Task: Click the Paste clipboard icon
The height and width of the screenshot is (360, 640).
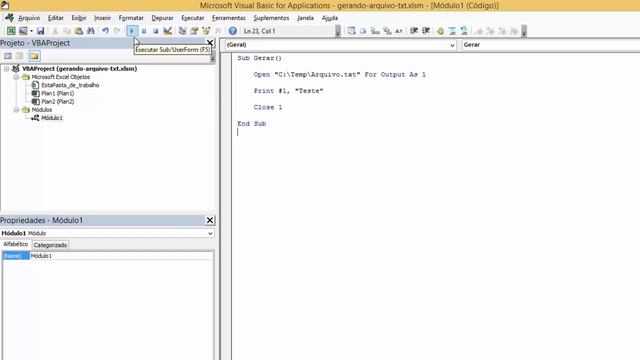Action: point(79,31)
